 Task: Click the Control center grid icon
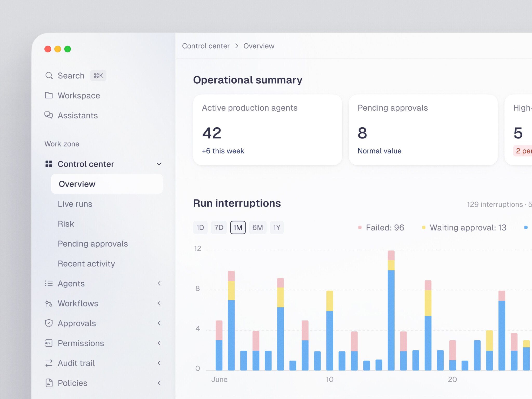coord(49,164)
